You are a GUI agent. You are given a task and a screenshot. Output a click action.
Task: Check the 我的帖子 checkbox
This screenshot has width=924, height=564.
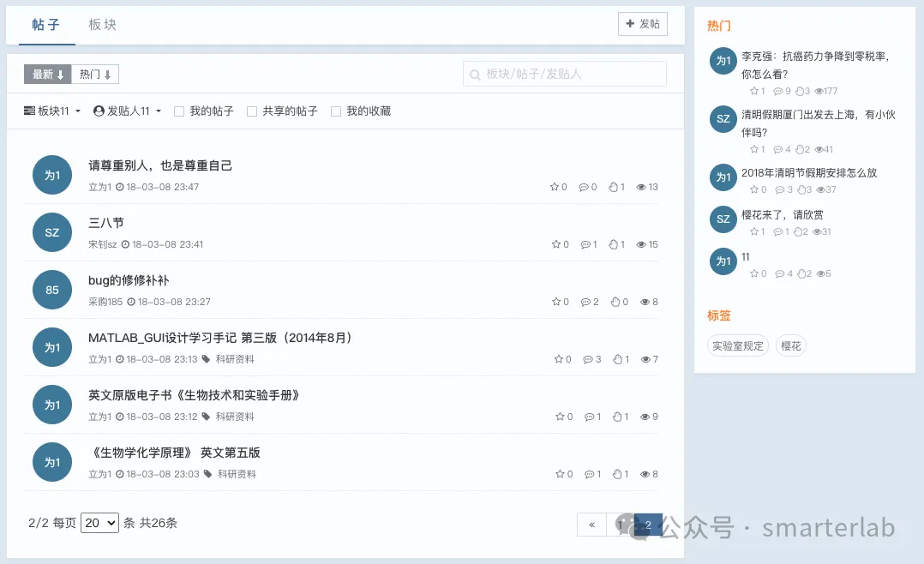coord(179,111)
